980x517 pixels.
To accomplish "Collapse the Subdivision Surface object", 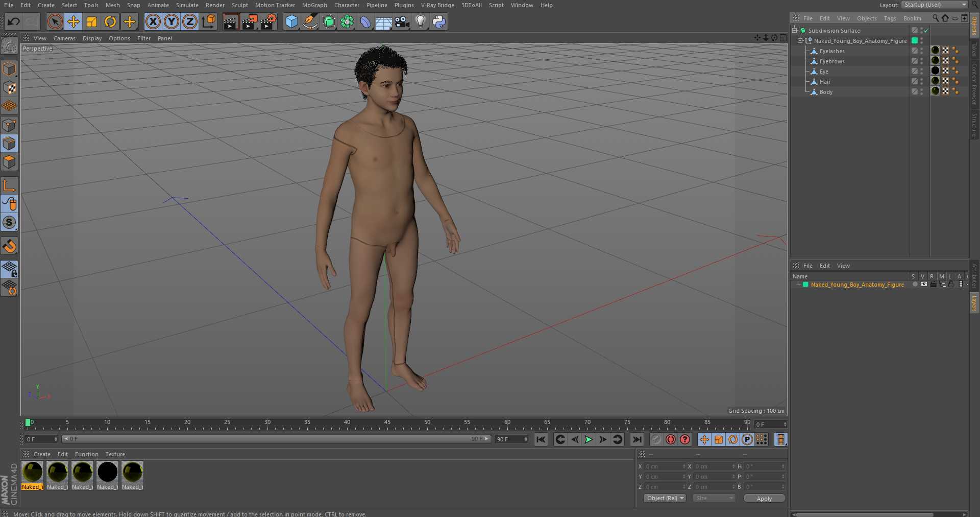I will tap(795, 31).
